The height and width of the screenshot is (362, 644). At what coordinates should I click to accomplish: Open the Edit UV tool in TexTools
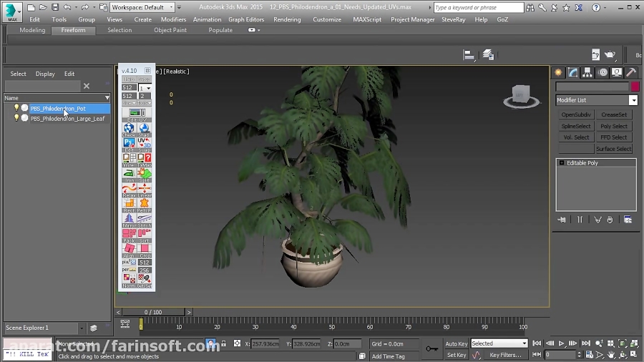[137, 113]
